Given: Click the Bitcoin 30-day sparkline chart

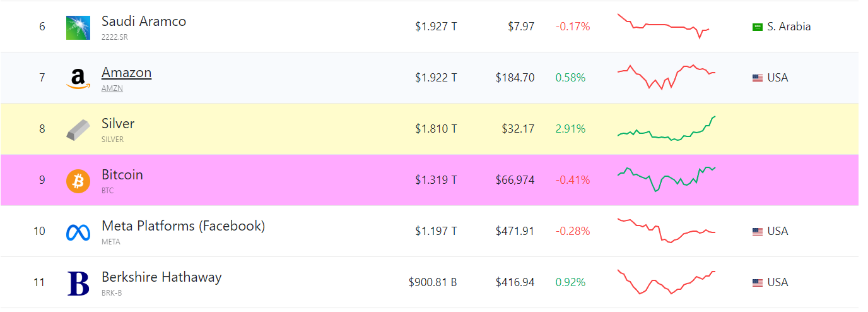Looking at the screenshot, I should click(666, 179).
